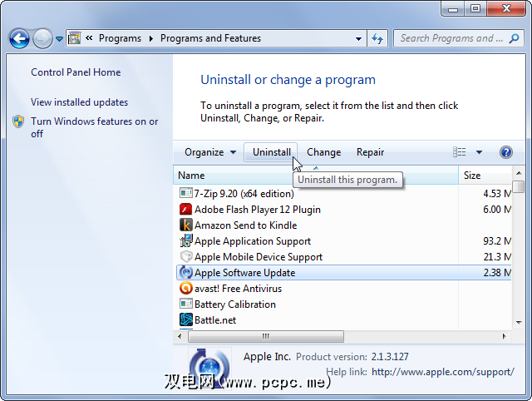
Task: Open Turn Windows features on or off
Action: [94, 127]
